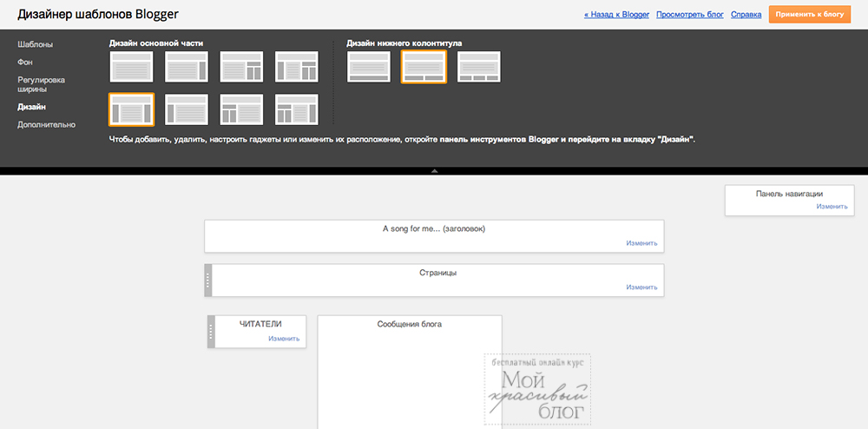Open the Фон section
The image size is (868, 429).
pos(25,62)
